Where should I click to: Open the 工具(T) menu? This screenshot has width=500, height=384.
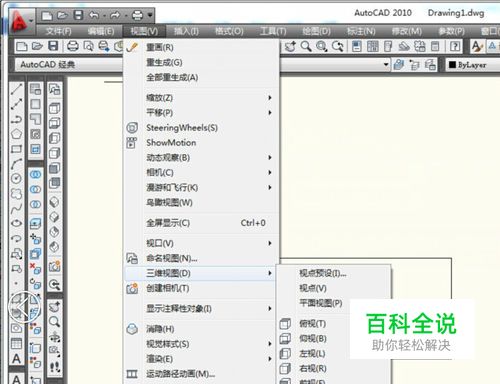coord(273,31)
